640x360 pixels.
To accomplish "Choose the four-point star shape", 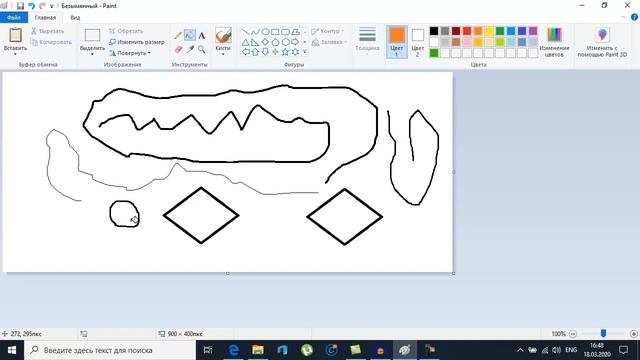I will [x=275, y=52].
